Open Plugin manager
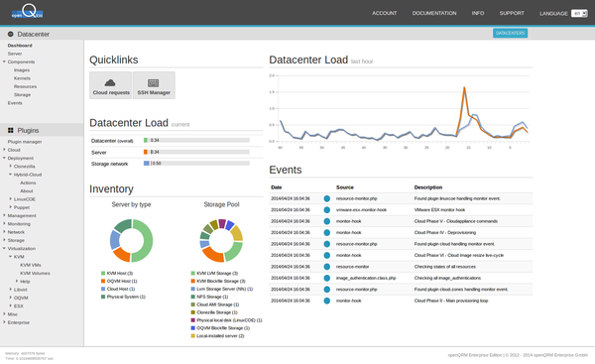 point(25,142)
